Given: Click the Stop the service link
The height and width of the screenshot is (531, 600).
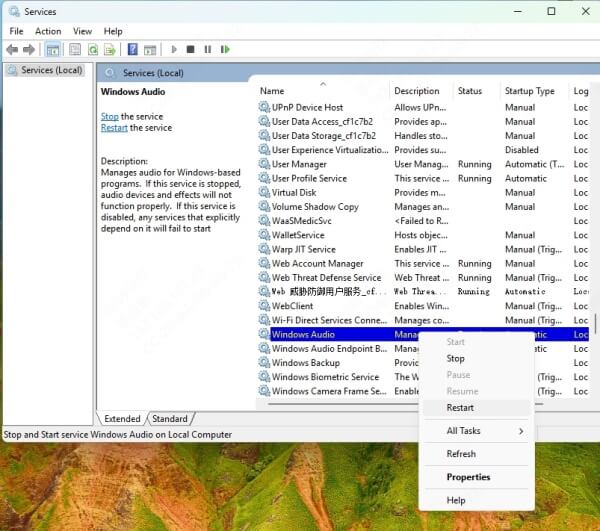Looking at the screenshot, I should tap(110, 116).
